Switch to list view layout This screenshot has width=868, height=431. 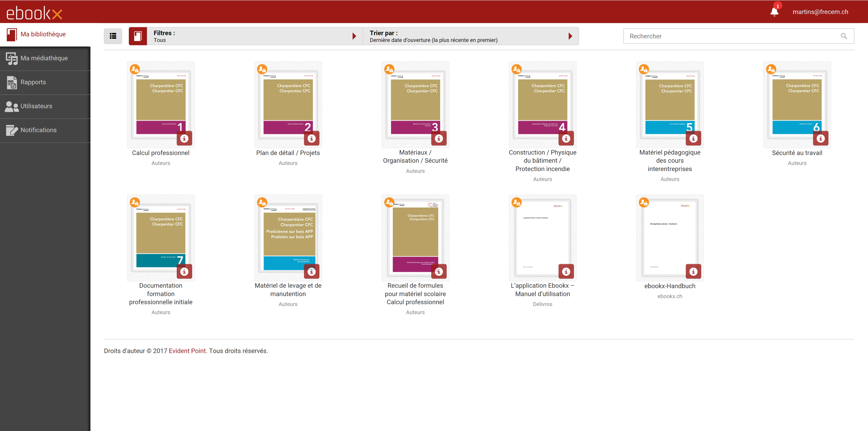(x=113, y=36)
